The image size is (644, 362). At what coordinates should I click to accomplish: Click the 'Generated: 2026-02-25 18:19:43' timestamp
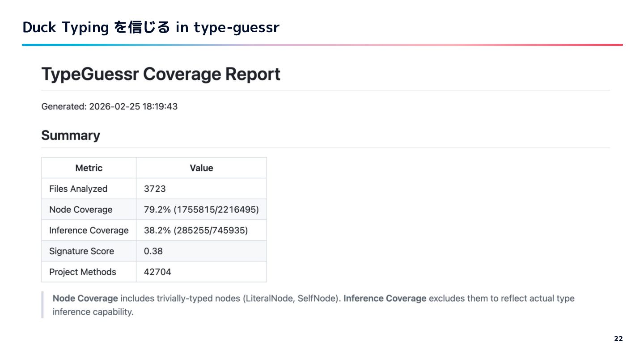pos(109,106)
